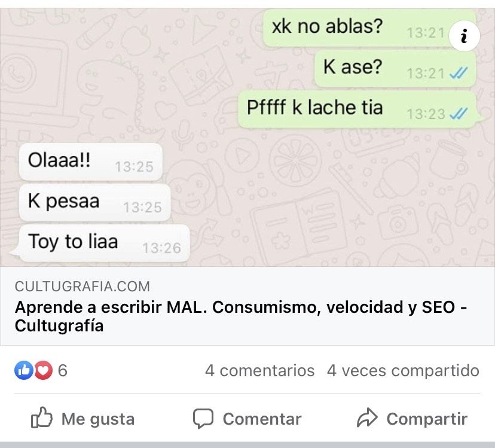495x448 pixels.
Task: Tap the Compartir button
Action: pyautogui.click(x=412, y=418)
